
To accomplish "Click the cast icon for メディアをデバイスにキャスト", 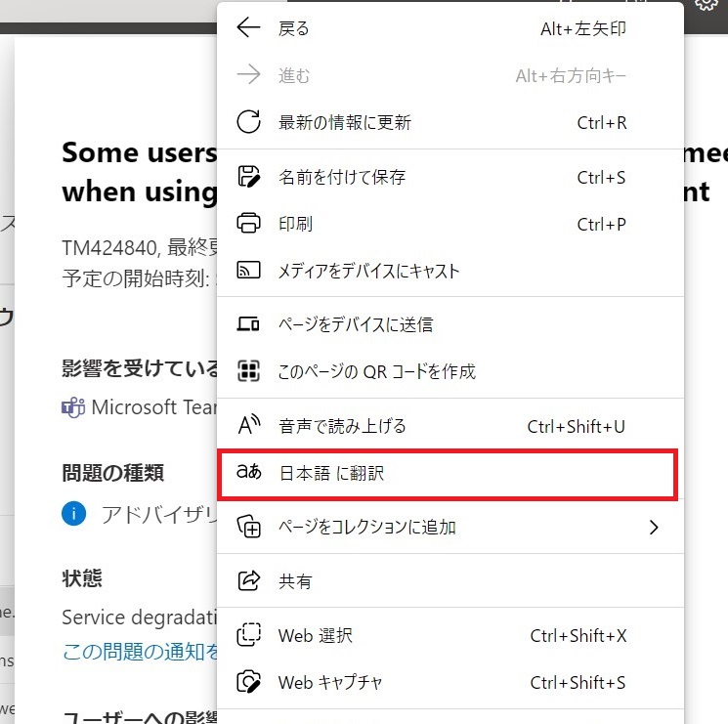I will pyautogui.click(x=249, y=271).
